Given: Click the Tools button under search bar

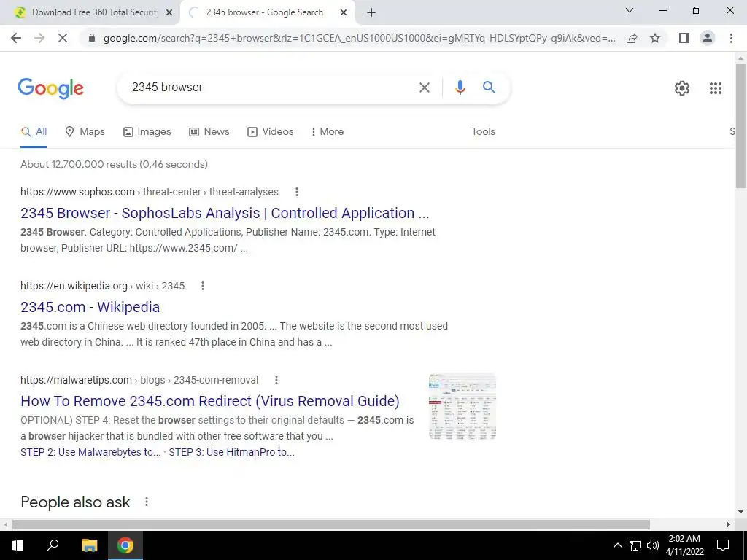Looking at the screenshot, I should coord(483,131).
